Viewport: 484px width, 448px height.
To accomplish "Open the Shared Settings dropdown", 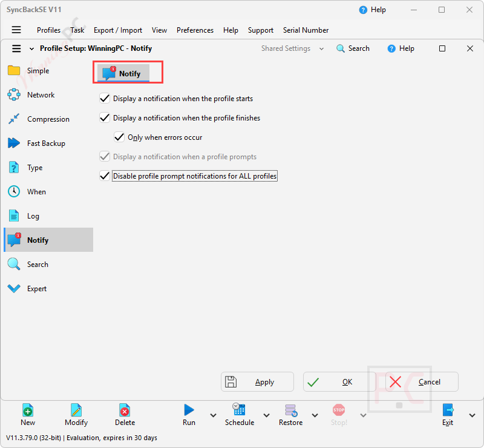I will coord(292,48).
